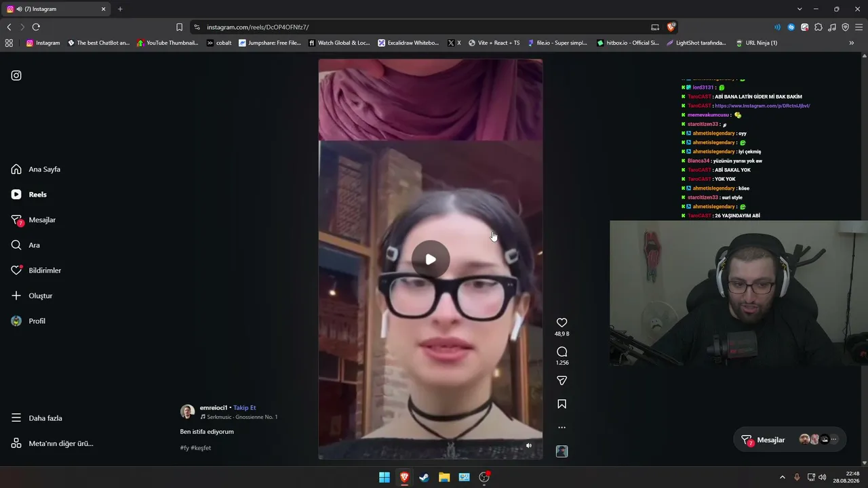Click the Brave icon in the taskbar
The height and width of the screenshot is (488, 868).
[404, 477]
